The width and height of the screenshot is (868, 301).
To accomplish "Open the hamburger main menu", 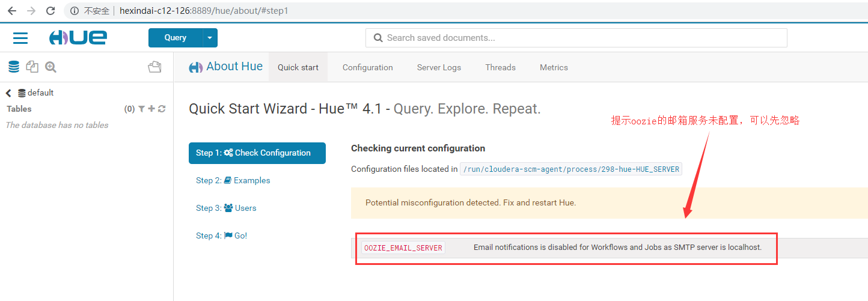I will coord(20,38).
